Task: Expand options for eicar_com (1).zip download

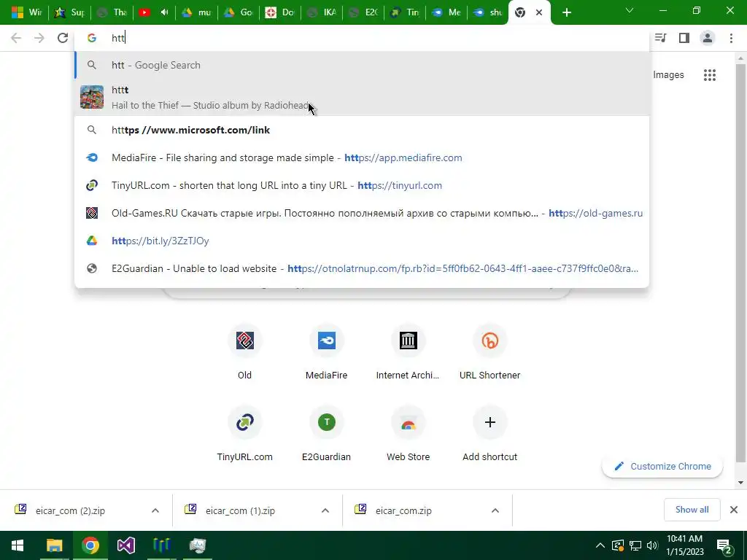Action: 325,510
